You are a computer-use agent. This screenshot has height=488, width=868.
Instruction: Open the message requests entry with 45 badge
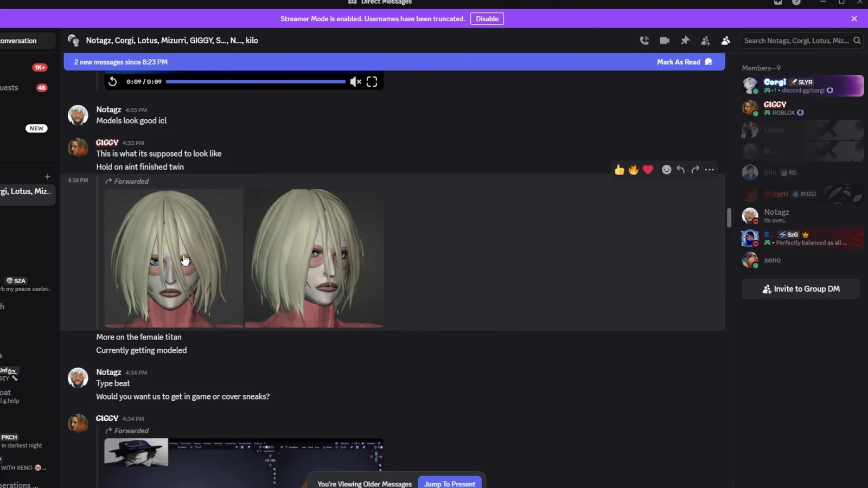(x=27, y=87)
